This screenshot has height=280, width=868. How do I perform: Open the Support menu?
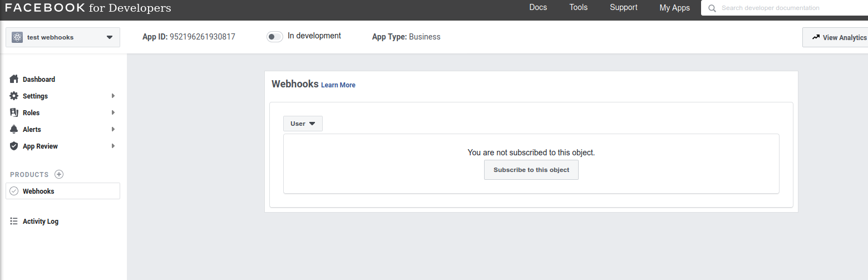pyautogui.click(x=624, y=8)
